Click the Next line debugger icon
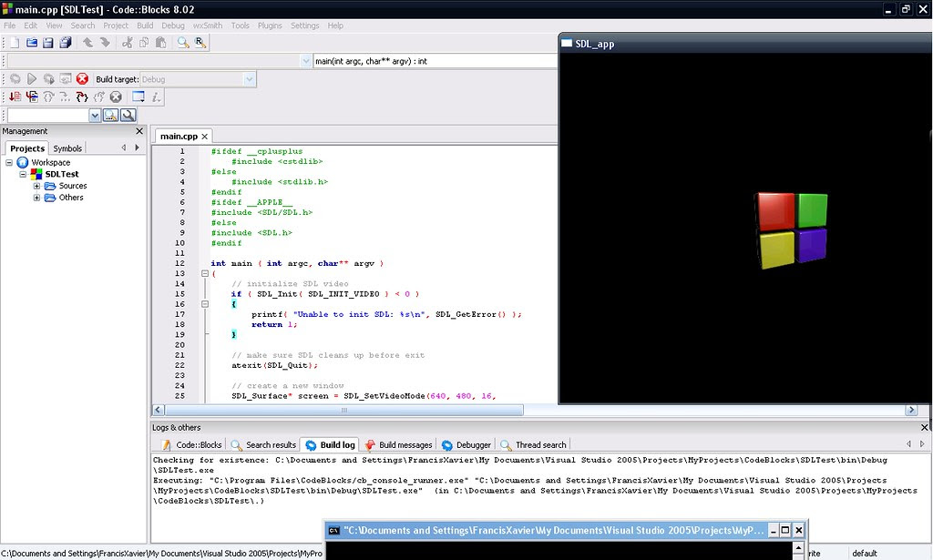Image resolution: width=933 pixels, height=560 pixels. coord(49,97)
